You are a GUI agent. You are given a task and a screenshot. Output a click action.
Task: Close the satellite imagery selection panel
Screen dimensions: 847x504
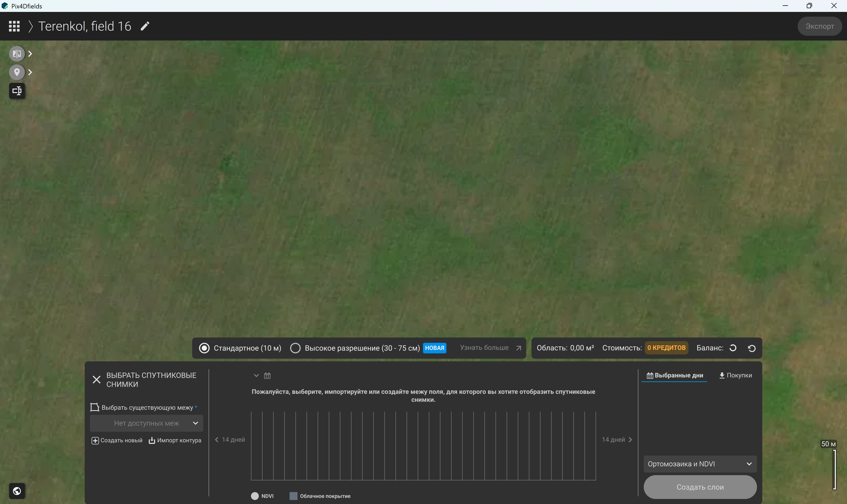[x=96, y=379]
